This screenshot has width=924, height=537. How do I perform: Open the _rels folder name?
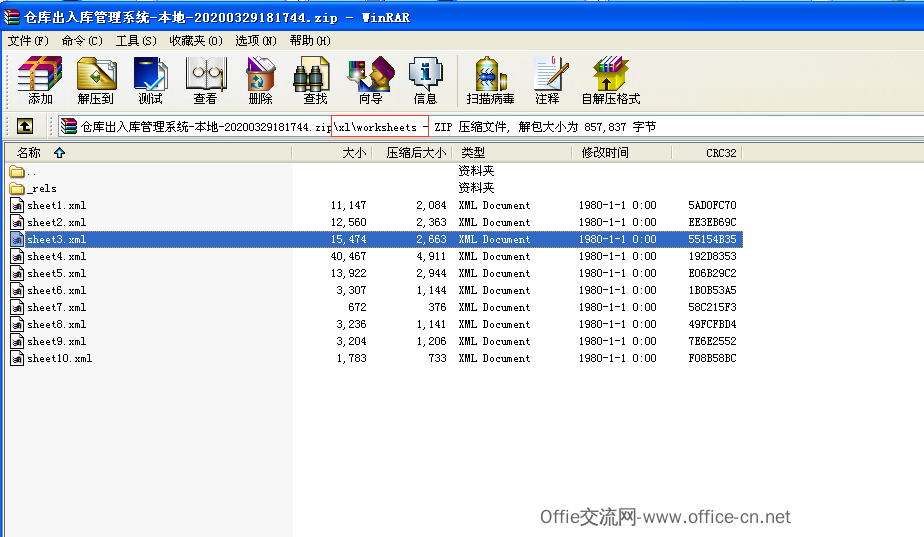point(42,189)
